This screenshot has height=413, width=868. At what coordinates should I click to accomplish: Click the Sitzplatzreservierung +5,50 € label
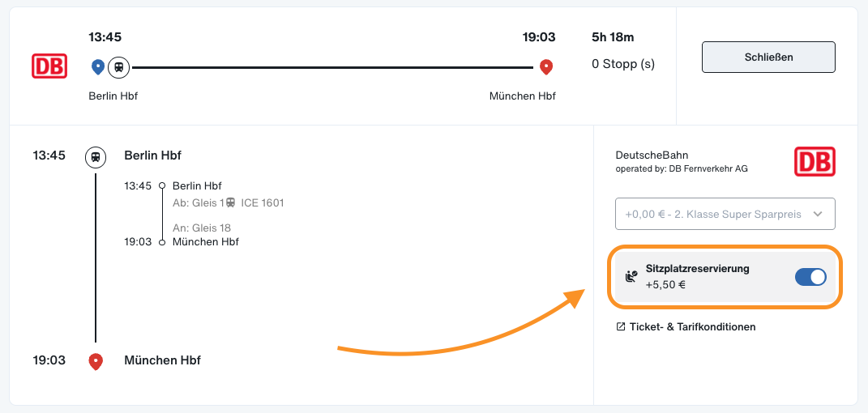tap(698, 277)
